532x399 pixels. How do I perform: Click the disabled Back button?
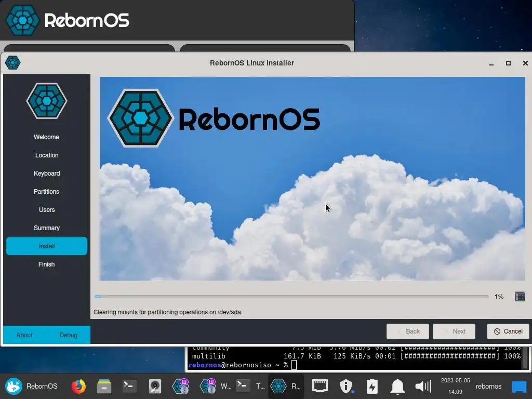[408, 331]
